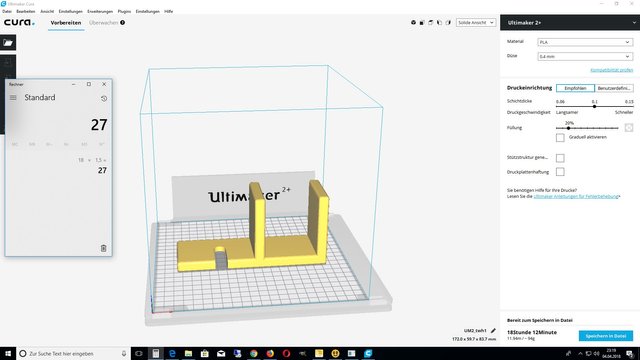
Task: Enable the Graduell aktivieren checkbox
Action: click(x=560, y=138)
